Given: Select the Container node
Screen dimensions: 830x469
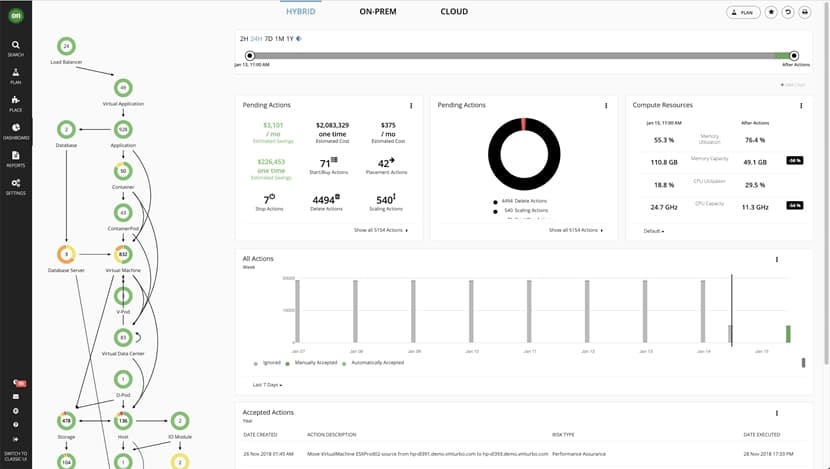Looking at the screenshot, I should [x=123, y=171].
